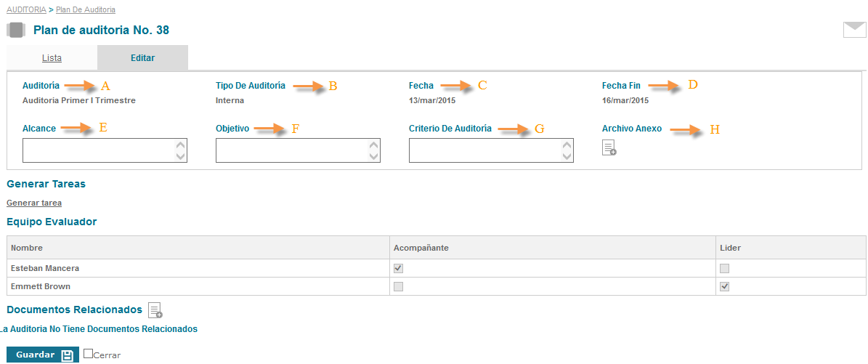Switch to the Lista tab
Image resolution: width=868 pixels, height=364 pixels.
click(52, 57)
